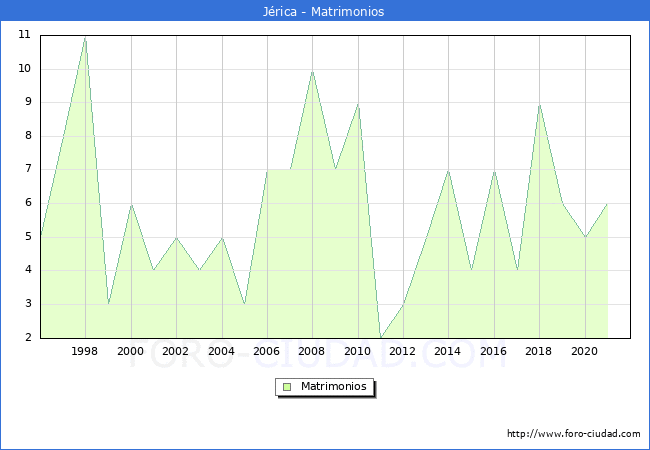This screenshot has width=650, height=450.
Task: Click the 2010 x-axis label
Action: 357,351
